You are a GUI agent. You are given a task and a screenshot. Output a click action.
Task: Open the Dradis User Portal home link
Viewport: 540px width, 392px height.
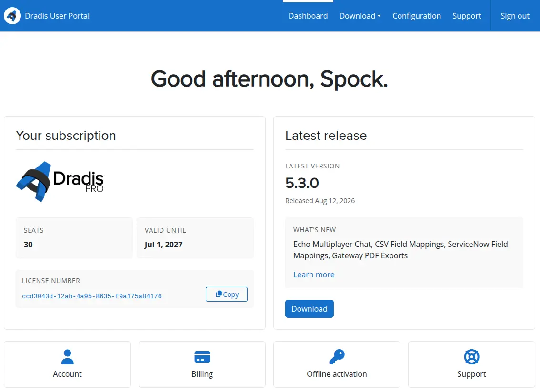pos(57,16)
